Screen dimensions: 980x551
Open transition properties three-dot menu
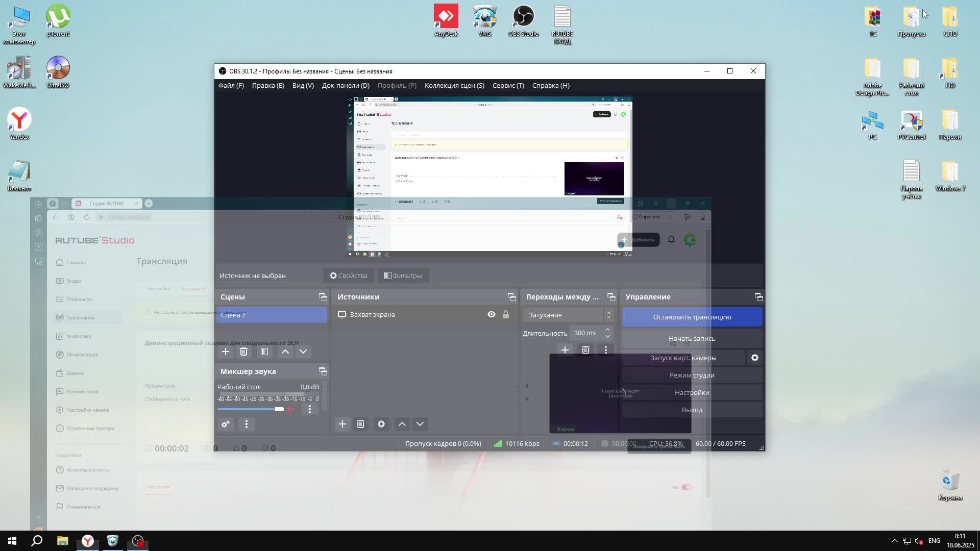(606, 350)
